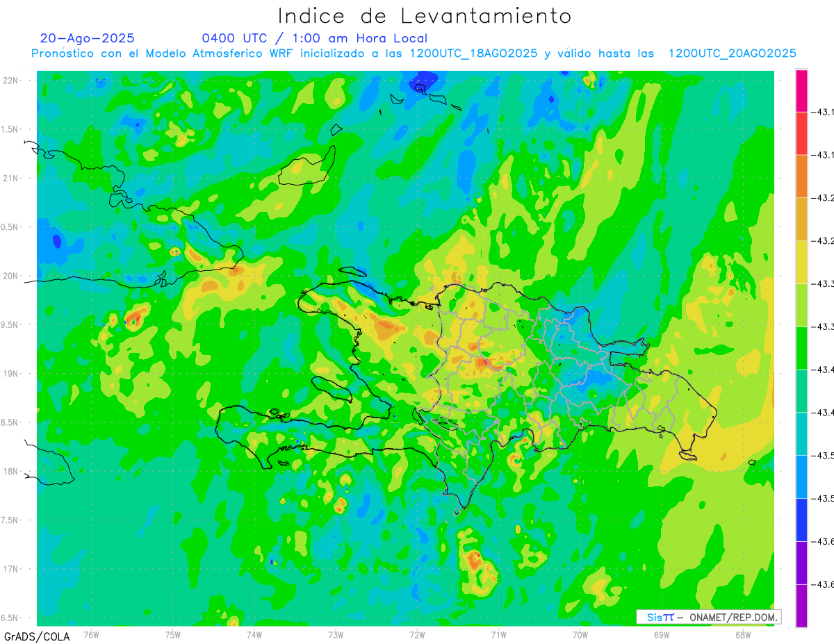This screenshot has width=834, height=644.
Task: Select the red legend swatch
Action: click(801, 133)
